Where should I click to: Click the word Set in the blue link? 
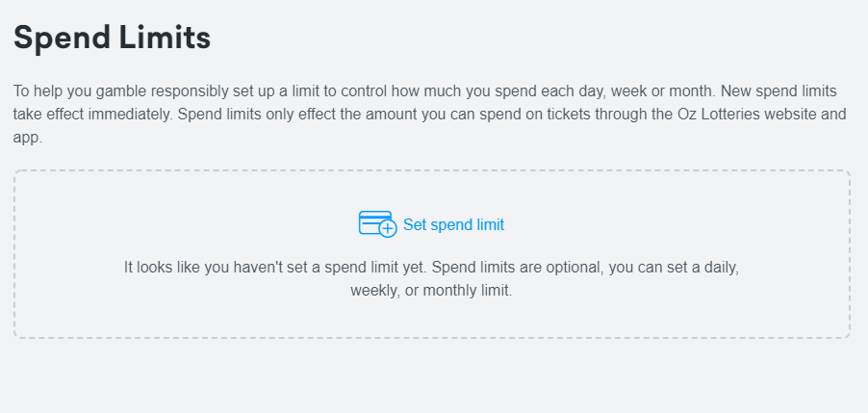click(415, 224)
